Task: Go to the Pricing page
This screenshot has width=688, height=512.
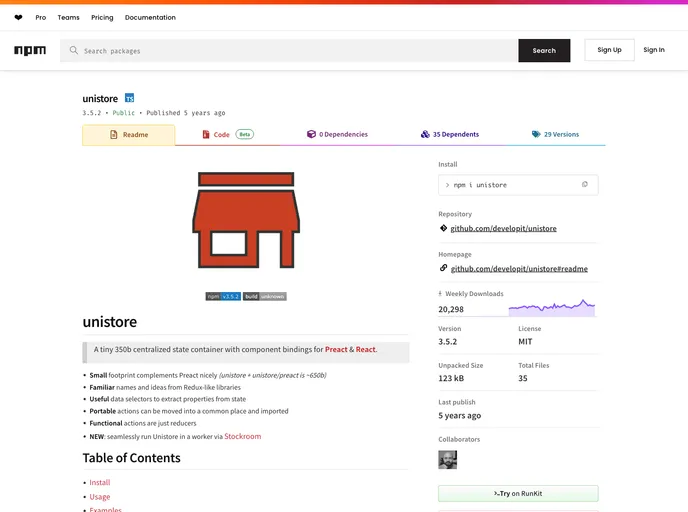Action: (x=102, y=18)
